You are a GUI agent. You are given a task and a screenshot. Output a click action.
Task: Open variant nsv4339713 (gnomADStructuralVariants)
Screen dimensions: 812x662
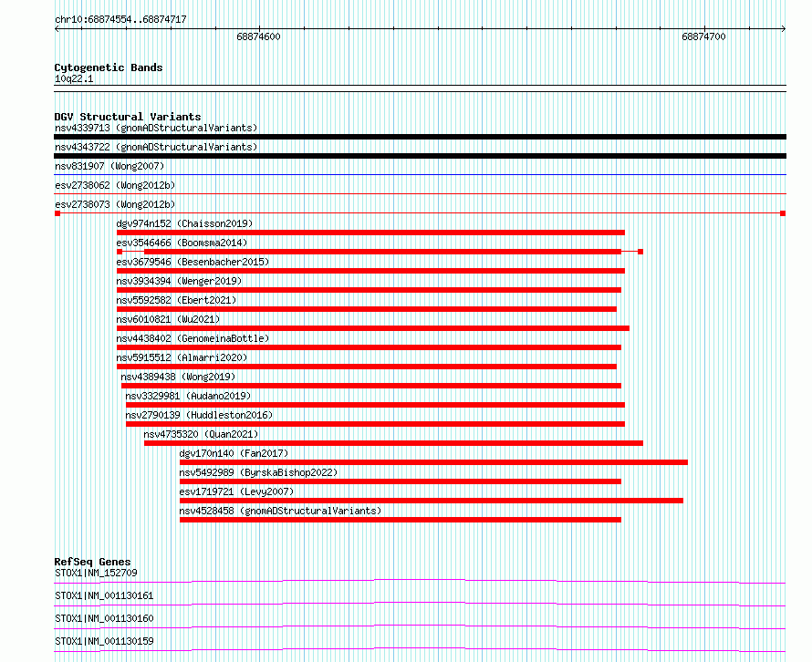156,128
